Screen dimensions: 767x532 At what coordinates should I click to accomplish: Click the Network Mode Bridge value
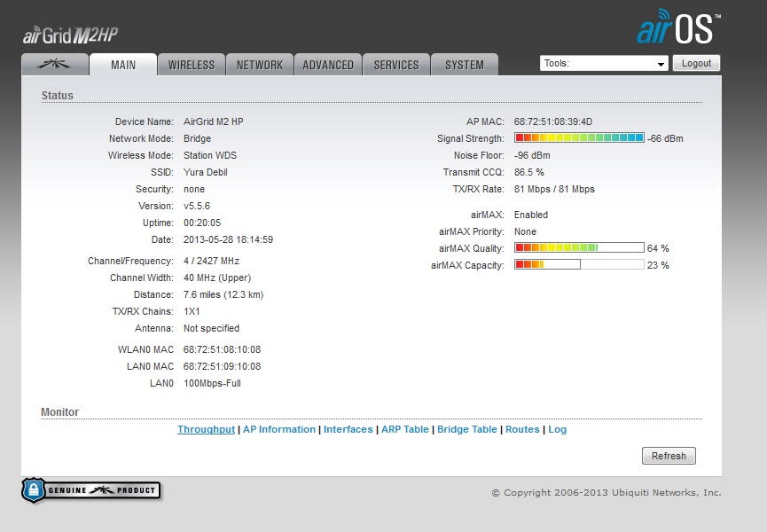(197, 138)
